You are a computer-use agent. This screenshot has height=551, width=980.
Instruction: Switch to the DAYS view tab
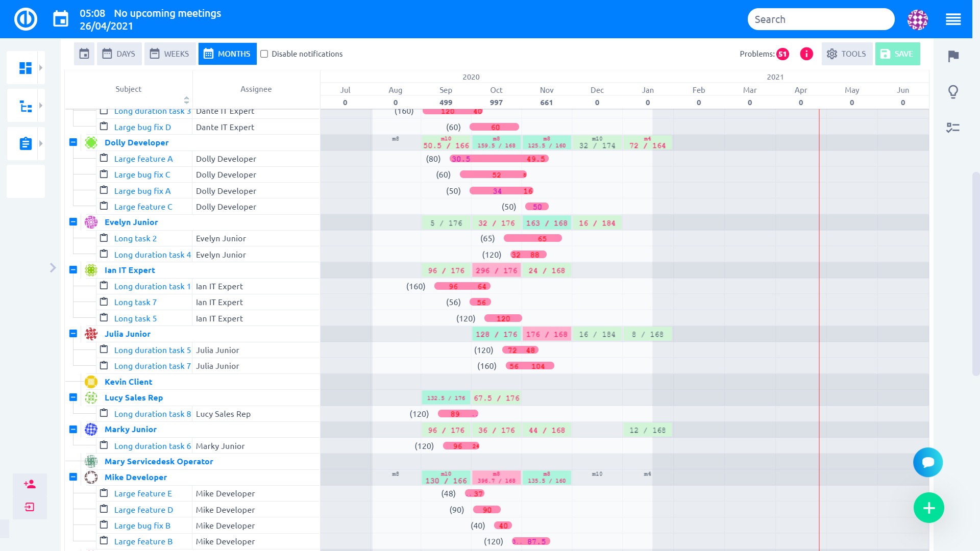119,54
